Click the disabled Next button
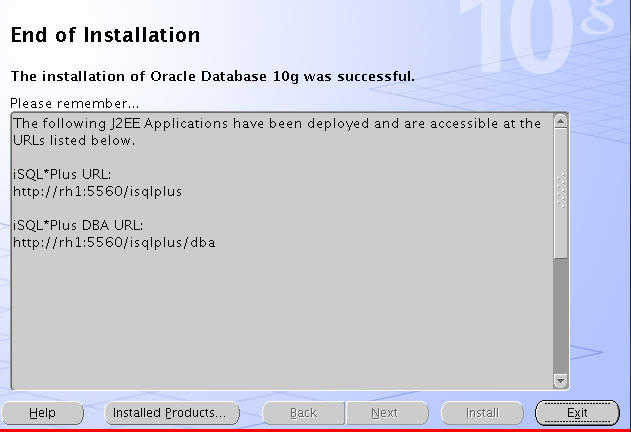Screen dimensions: 631x432 point(388,413)
